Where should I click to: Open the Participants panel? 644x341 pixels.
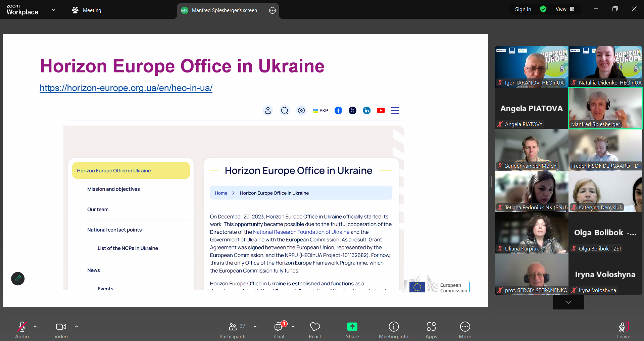(x=233, y=330)
